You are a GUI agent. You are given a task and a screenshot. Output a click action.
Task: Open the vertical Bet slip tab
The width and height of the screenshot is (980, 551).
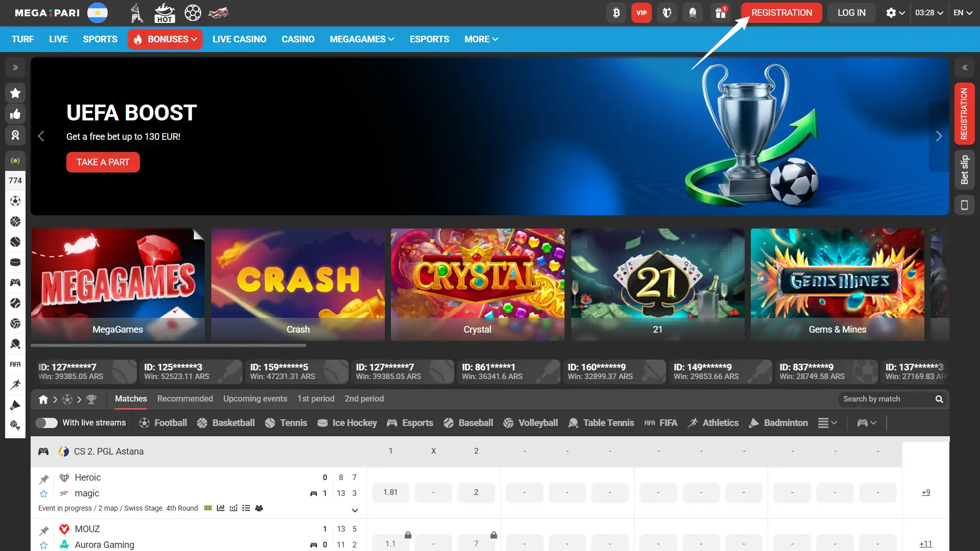[x=964, y=170]
